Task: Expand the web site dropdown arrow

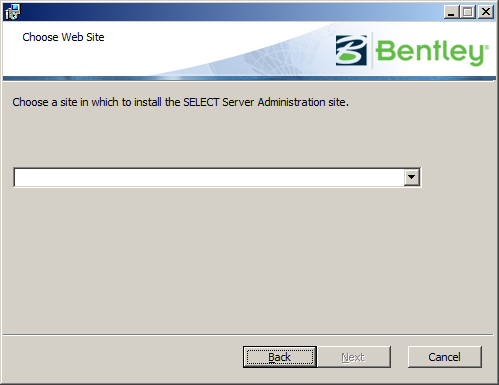Action: [412, 177]
